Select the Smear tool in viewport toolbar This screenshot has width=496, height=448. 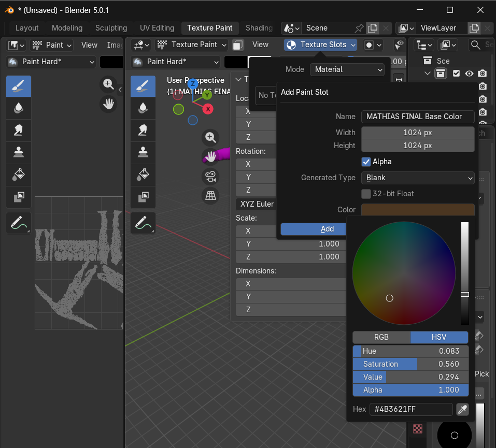pyautogui.click(x=142, y=130)
